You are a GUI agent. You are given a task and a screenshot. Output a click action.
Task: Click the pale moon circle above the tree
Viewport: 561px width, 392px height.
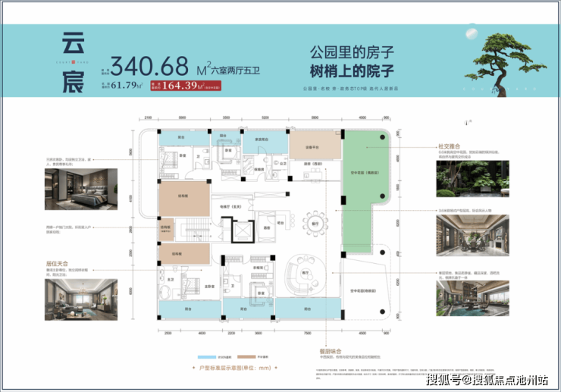472,33
